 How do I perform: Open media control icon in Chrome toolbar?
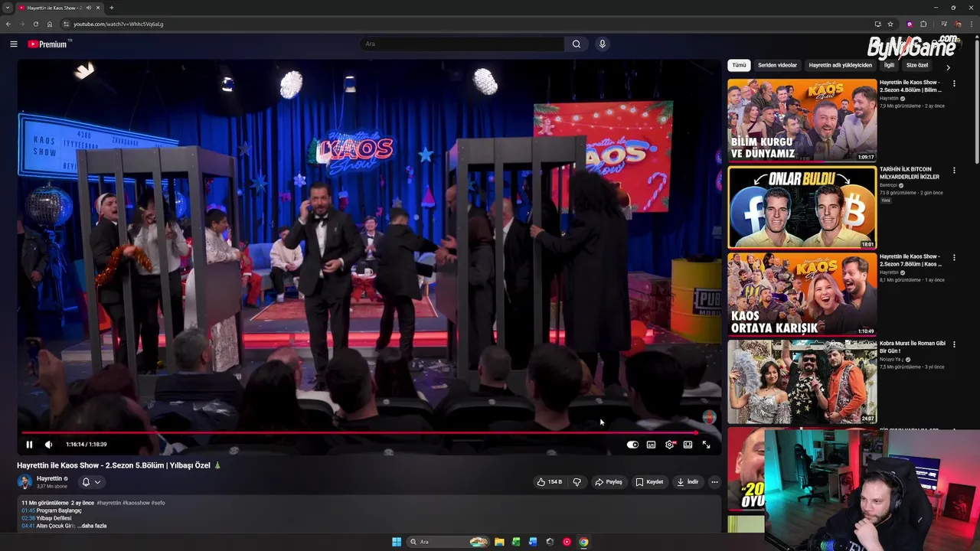[944, 24]
